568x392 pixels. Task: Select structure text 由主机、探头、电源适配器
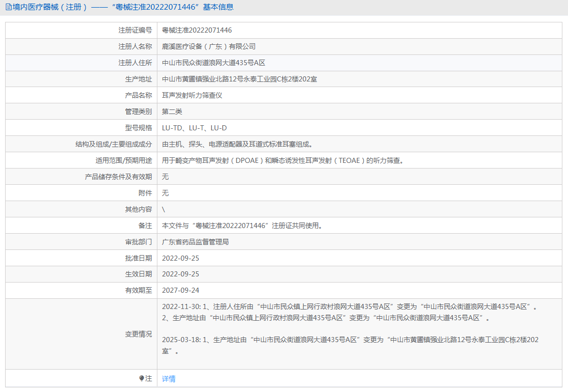(237, 144)
